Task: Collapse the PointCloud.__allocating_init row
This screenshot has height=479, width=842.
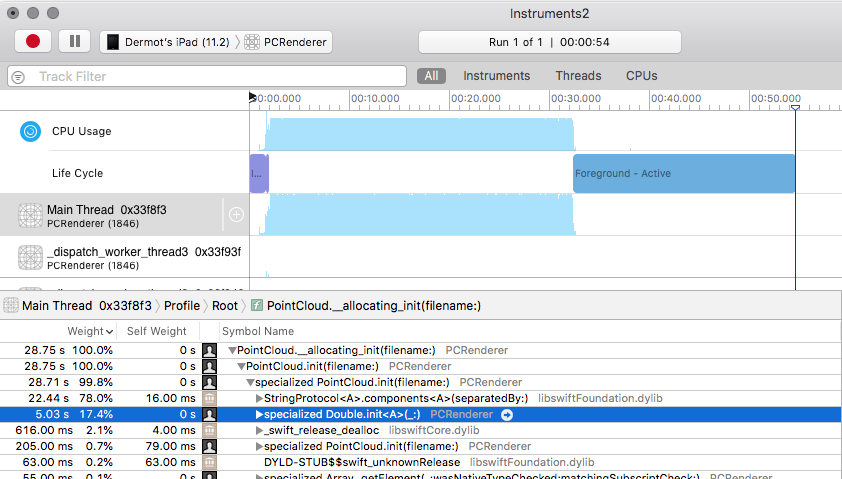Action: (x=232, y=350)
